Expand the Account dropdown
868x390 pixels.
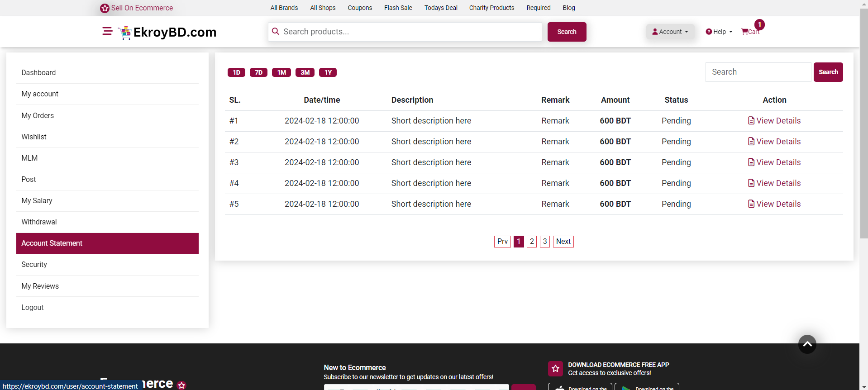point(670,32)
